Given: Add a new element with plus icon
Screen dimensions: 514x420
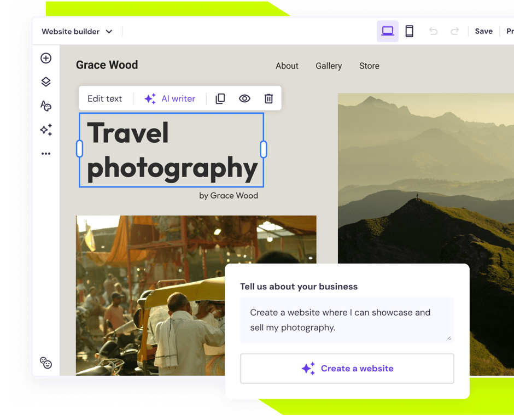Looking at the screenshot, I should click(46, 57).
